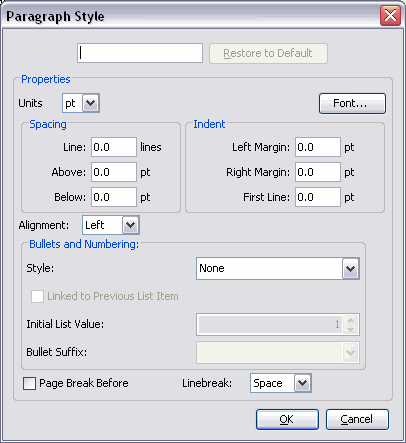Expand the Alignment dropdown

point(111,225)
